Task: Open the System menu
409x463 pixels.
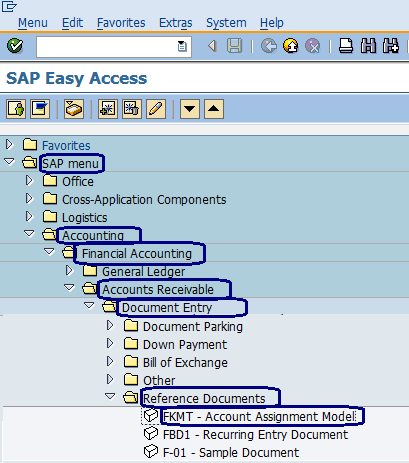Action: click(226, 23)
